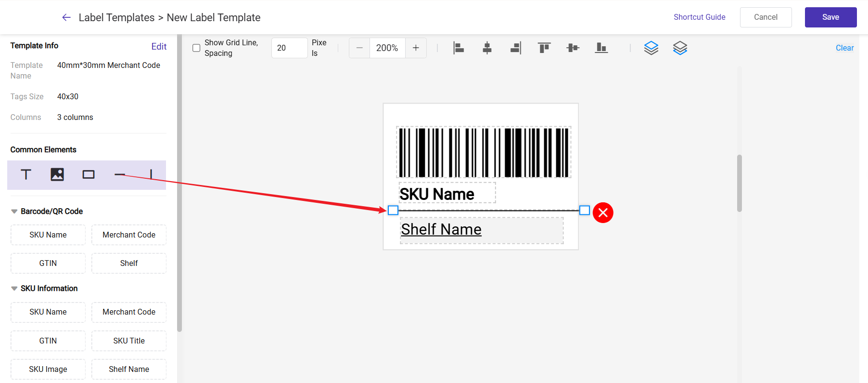This screenshot has height=383, width=868.
Task: Bring element to front layer icon
Action: (651, 48)
